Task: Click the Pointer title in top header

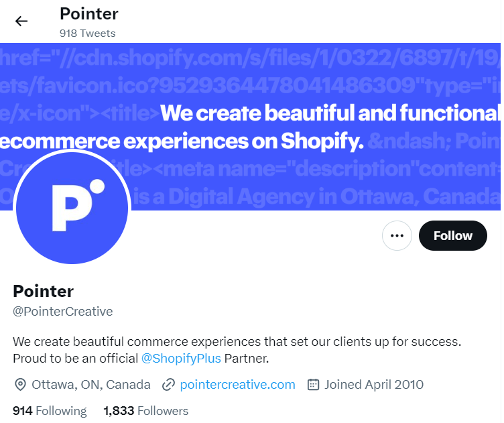Action: tap(89, 13)
